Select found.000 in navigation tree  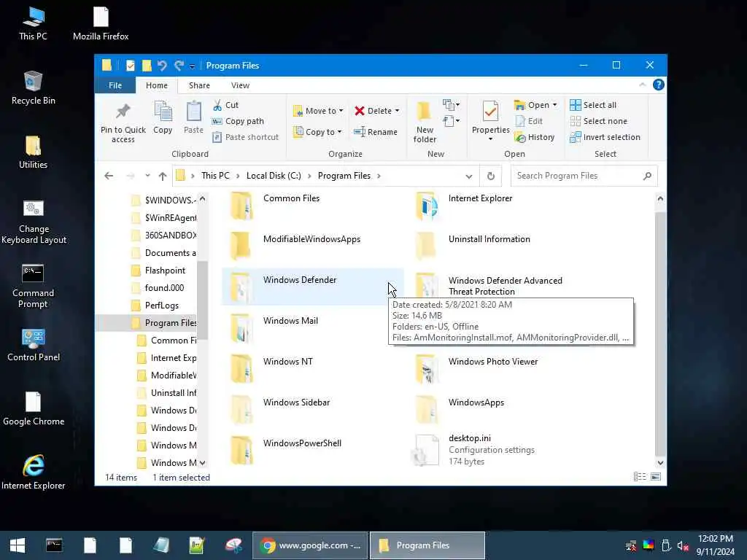pos(164,287)
